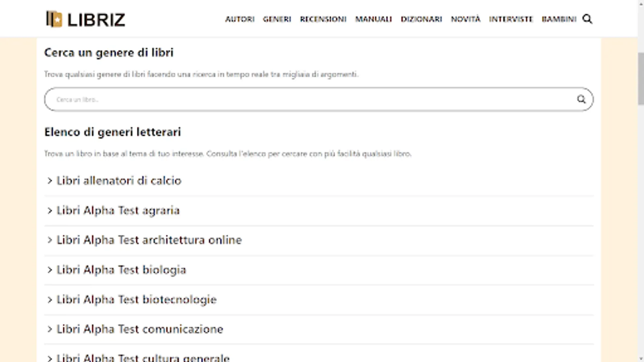Click the page vertical scrollbar thumb
The image size is (644, 362).
(x=640, y=78)
